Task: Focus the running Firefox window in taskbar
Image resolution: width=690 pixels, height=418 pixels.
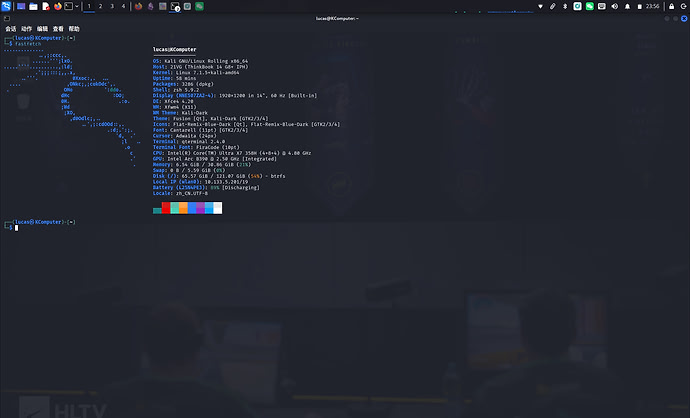Action: coord(138,7)
